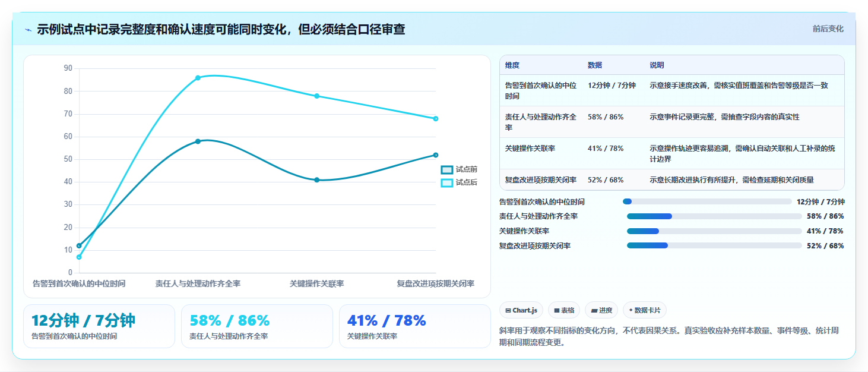
Task: Click table cell 41% / 78%
Action: point(606,149)
